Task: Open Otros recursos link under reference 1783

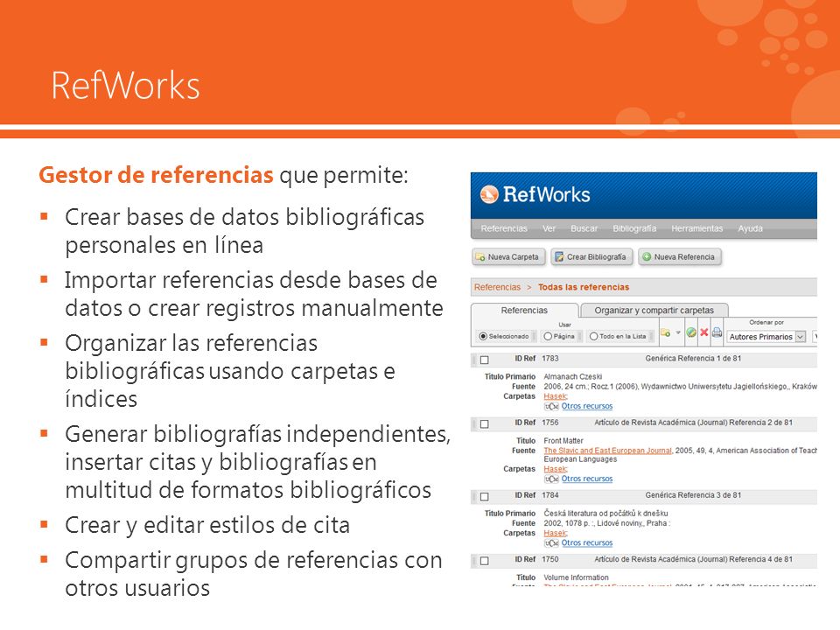Action: click(586, 406)
